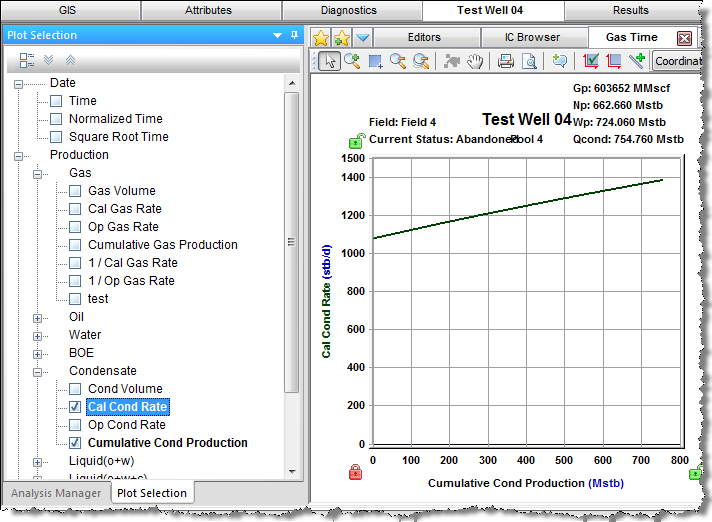The height and width of the screenshot is (522, 712).
Task: Open print preview from the toolbar
Action: (528, 61)
